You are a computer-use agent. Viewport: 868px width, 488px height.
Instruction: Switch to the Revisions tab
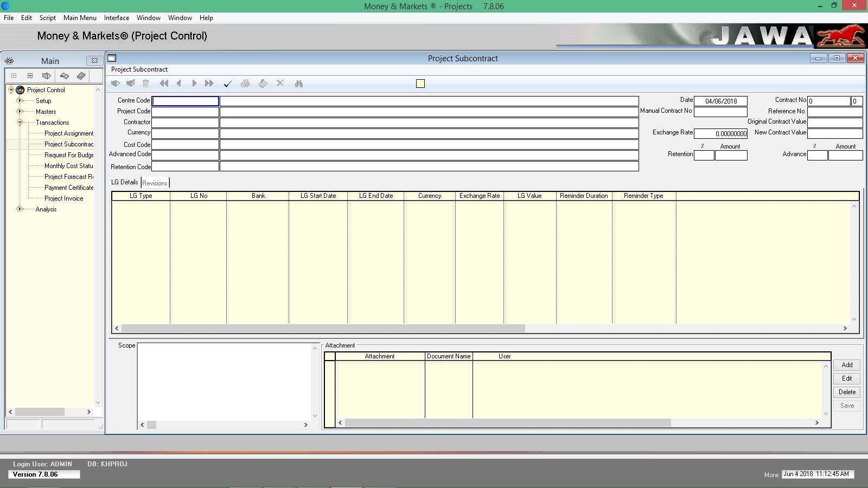point(155,183)
